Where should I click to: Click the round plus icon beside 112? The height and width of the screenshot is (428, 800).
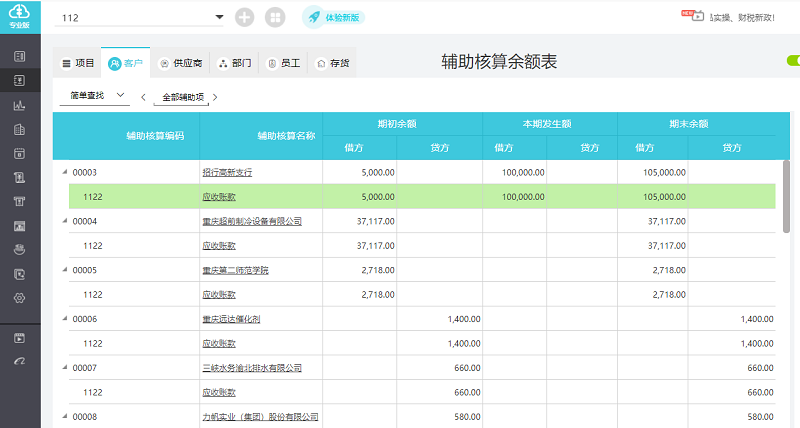245,18
